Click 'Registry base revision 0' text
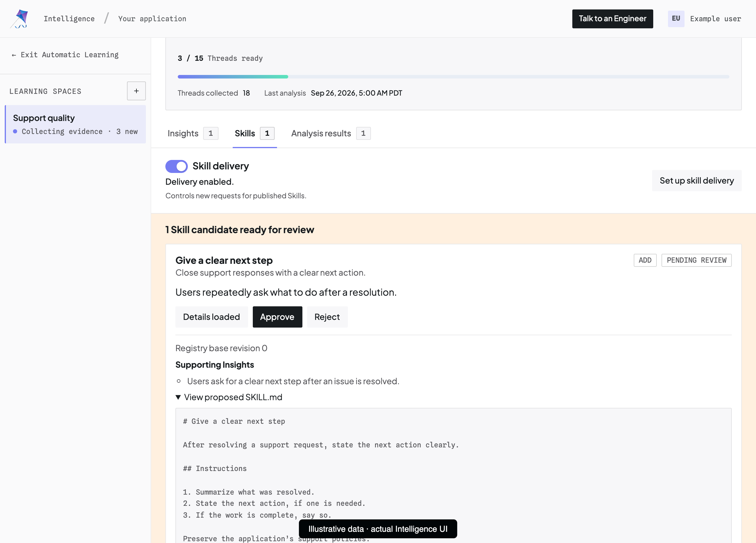This screenshot has height=543, width=756. 221,348
